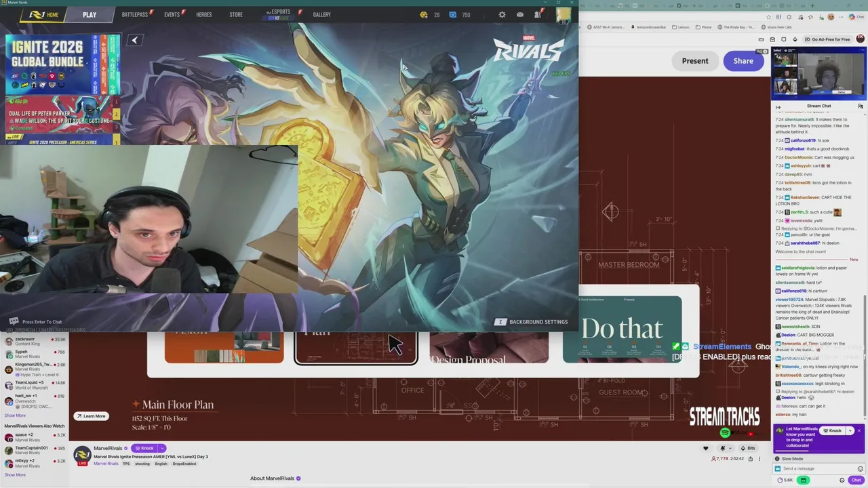Open Kingsman265_Tw channel in the sidebar
This screenshot has height=488, width=868.
click(x=35, y=369)
